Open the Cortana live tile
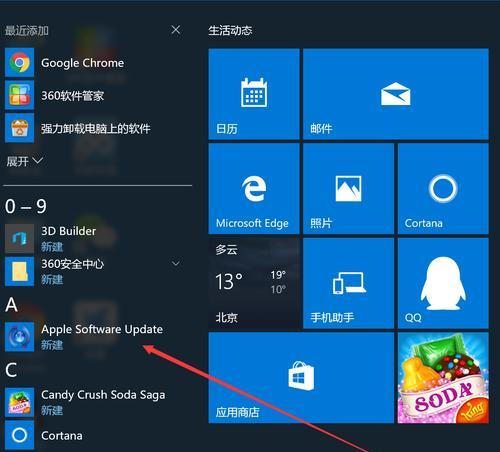Screen dimensions: 500x452 tap(443, 189)
